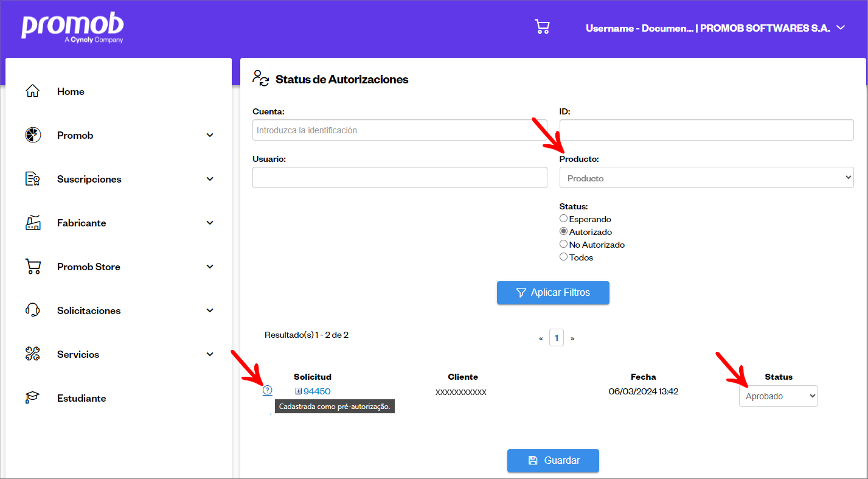Expand the Suscripciones menu chevron
Screen dimensions: 868x479
(210, 179)
